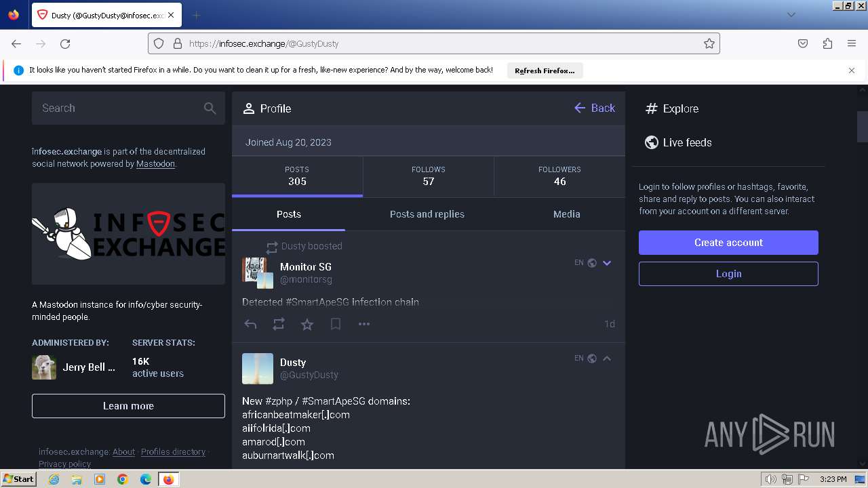Open Live feeds
Screen dimensions: 868x488
(678, 142)
